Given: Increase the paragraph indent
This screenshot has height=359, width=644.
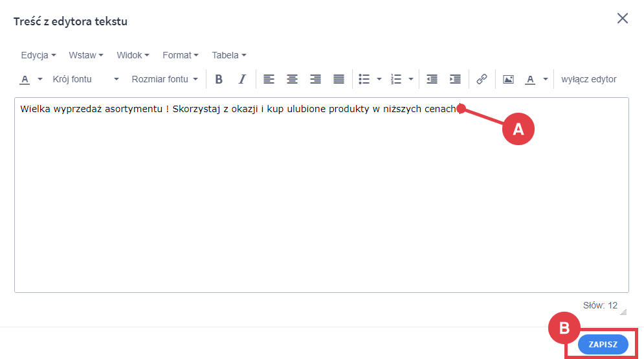Looking at the screenshot, I should coord(455,79).
